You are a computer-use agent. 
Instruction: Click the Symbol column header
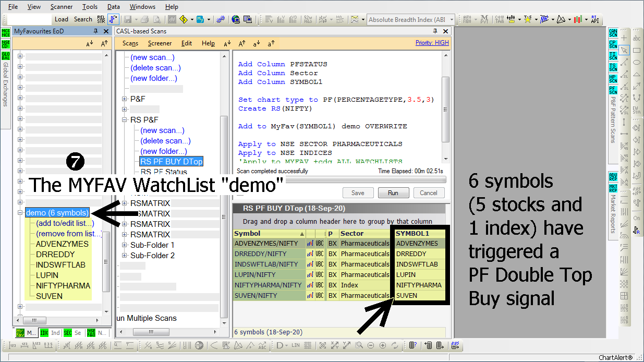pos(269,233)
